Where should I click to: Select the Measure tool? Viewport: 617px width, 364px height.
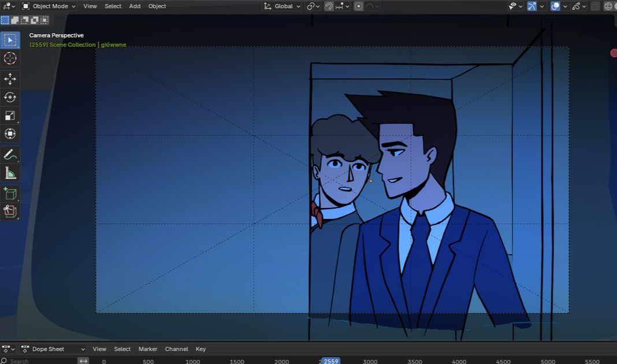[x=10, y=173]
